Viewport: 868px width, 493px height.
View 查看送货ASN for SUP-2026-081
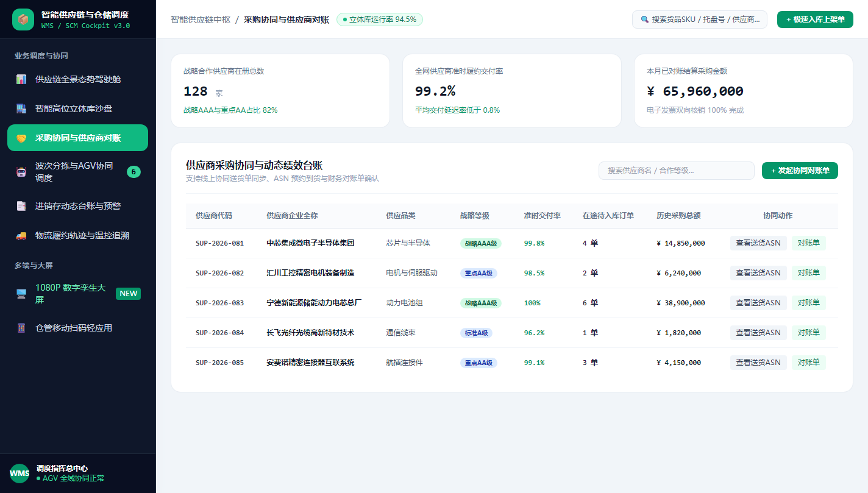(x=758, y=243)
